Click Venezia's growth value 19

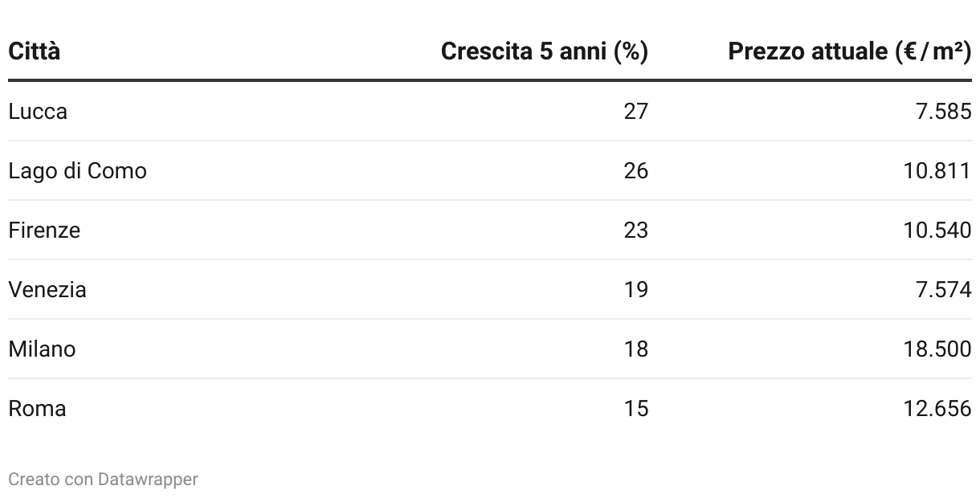point(635,289)
